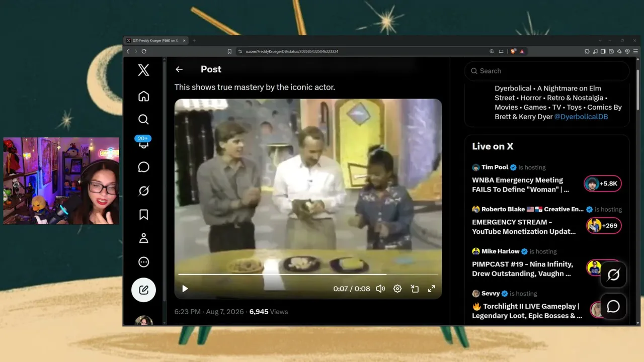This screenshot has height=362, width=644.
Task: Open Grok in the X sidebar
Action: 143,191
